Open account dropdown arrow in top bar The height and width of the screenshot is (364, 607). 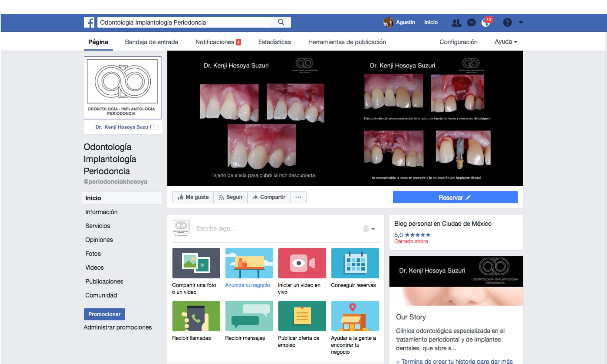point(521,22)
